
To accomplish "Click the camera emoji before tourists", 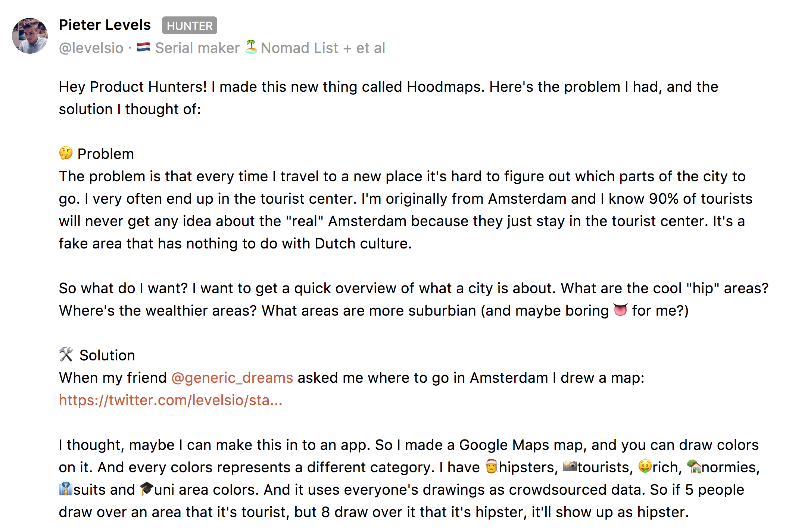I will pos(570,466).
